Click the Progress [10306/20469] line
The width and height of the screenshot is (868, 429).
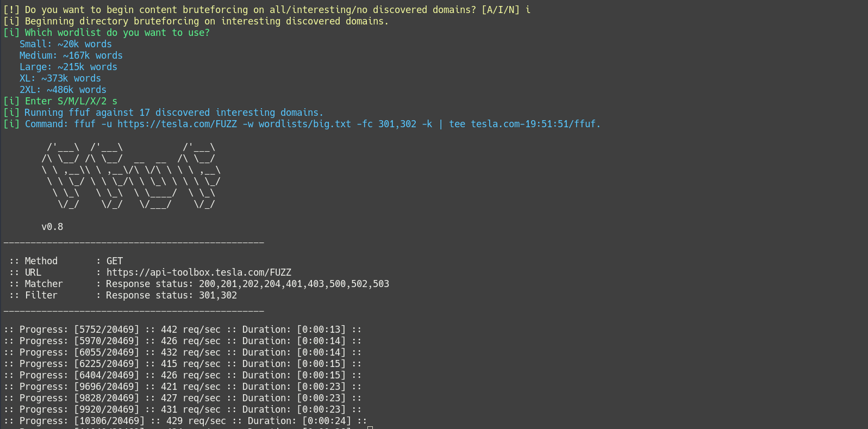[185, 421]
